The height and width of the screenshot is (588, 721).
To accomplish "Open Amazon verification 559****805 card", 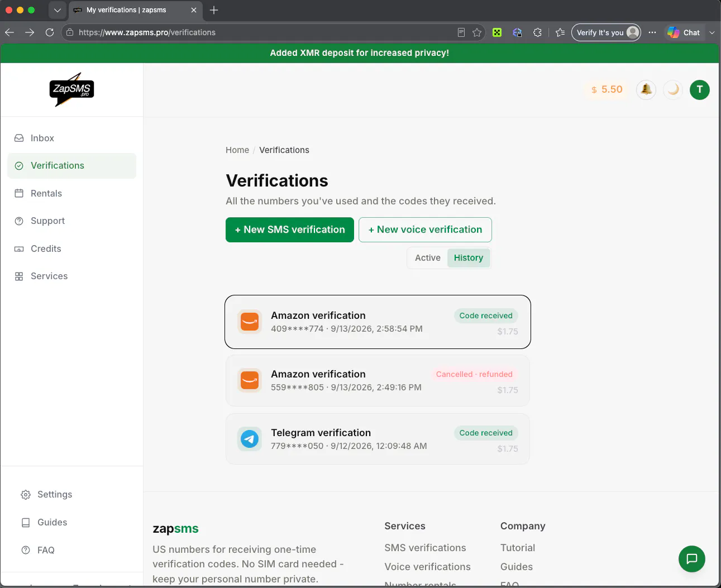I will pyautogui.click(x=378, y=381).
